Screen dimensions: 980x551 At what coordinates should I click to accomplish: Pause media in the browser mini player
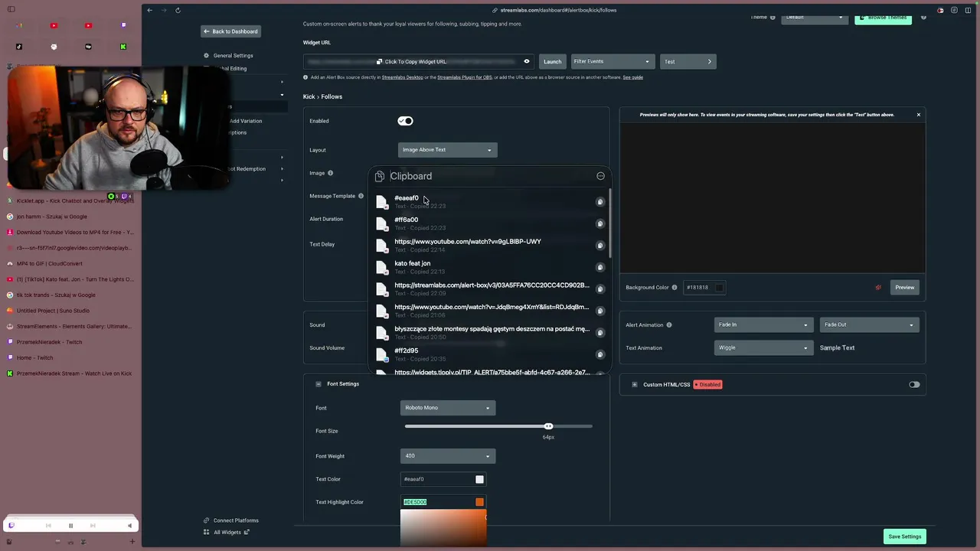70,526
